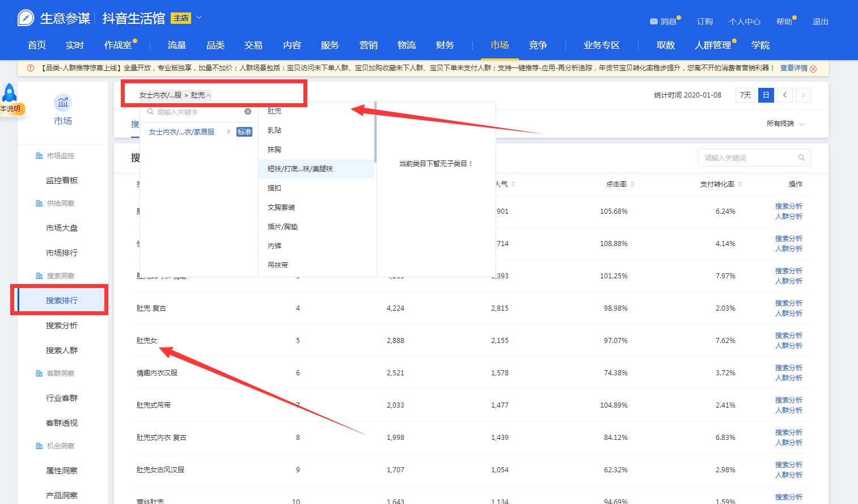
Task: Go to previous date arrow
Action: point(785,95)
